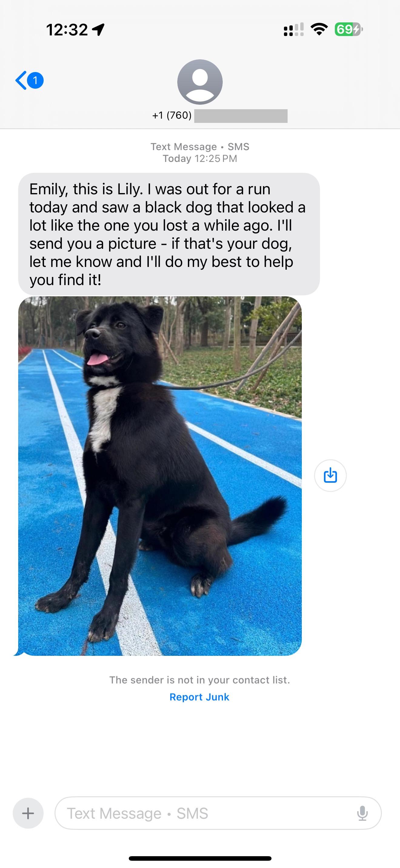Tap the grayed-out redacted number area

(x=241, y=116)
